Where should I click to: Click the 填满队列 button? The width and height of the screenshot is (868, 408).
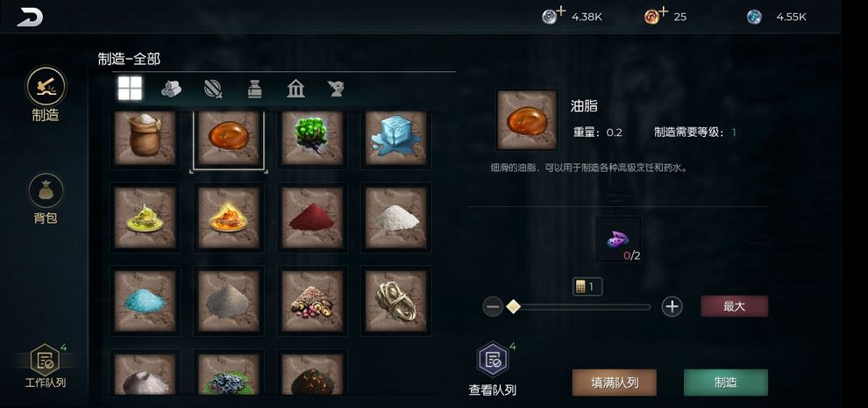pos(615,383)
